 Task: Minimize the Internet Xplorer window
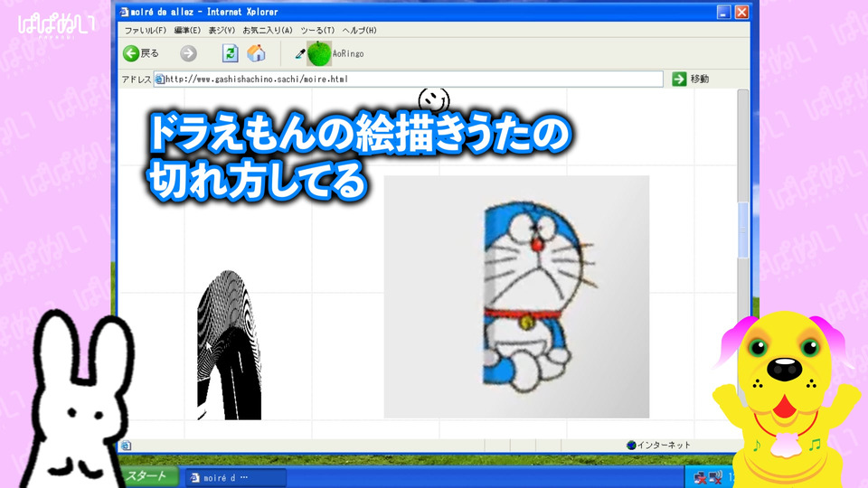tap(723, 12)
